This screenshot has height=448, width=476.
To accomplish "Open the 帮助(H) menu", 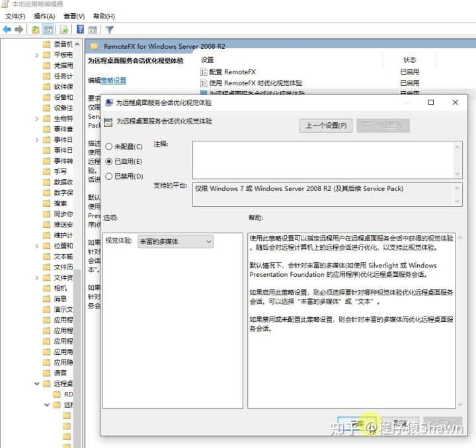I will 104,17.
